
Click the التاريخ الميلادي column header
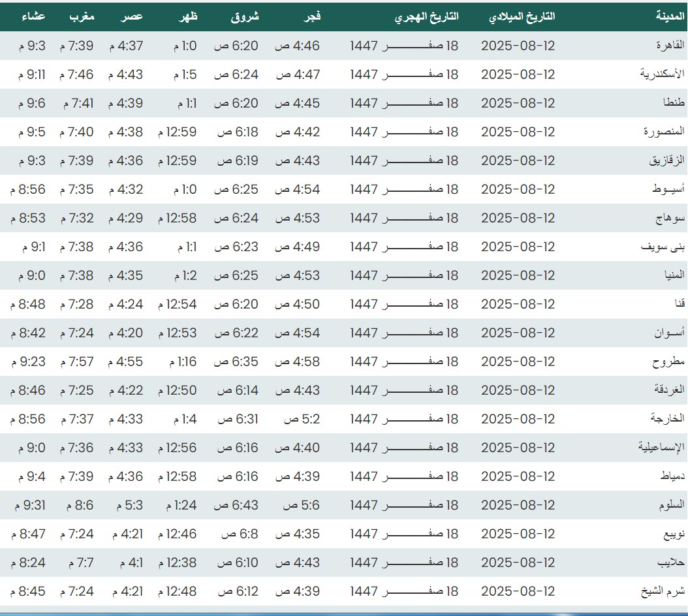522,17
